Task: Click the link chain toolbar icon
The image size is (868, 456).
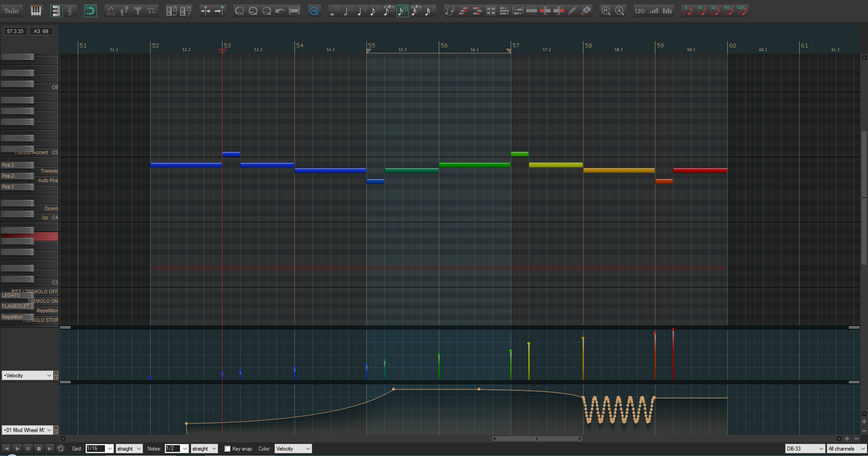Action: click(x=110, y=10)
